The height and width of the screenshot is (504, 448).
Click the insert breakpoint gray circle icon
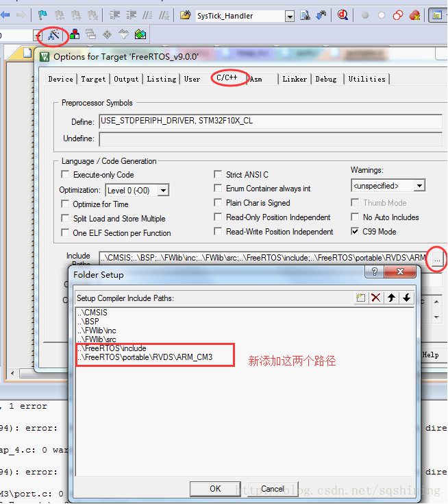365,15
